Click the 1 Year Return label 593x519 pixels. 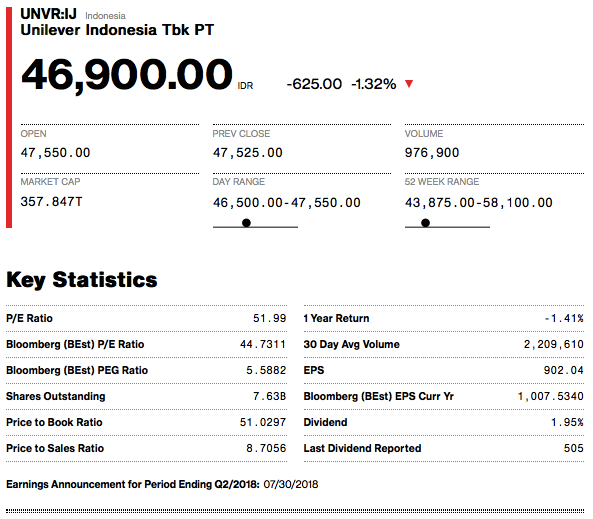[x=337, y=319]
